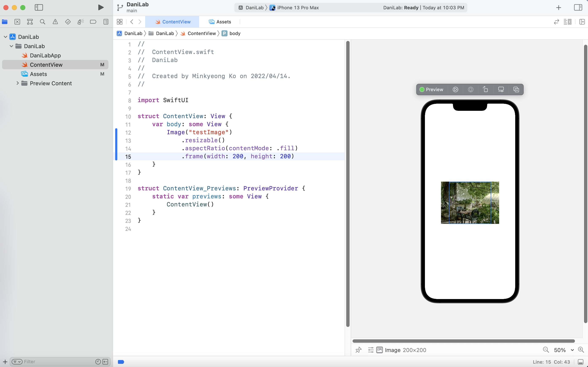Collapse the DaniLab project root
Viewport: 588px width, 367px height.
[5, 37]
